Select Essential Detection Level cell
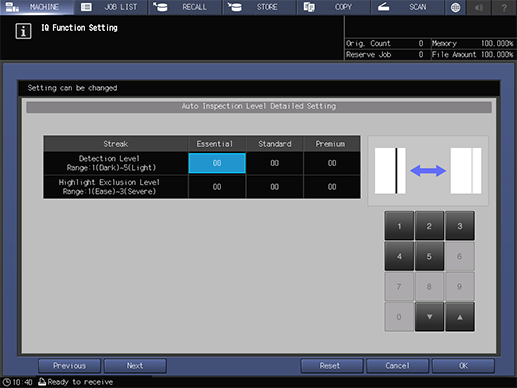This screenshot has height=388, width=517. [x=217, y=163]
